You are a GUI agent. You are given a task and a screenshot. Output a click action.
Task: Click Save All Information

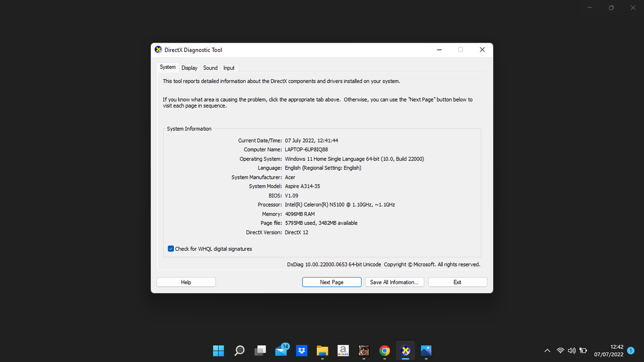394,282
